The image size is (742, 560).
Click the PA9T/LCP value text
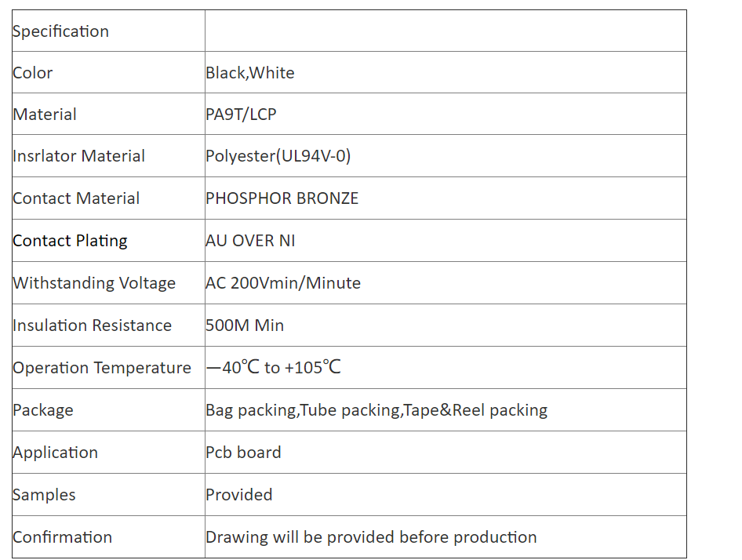[241, 115]
